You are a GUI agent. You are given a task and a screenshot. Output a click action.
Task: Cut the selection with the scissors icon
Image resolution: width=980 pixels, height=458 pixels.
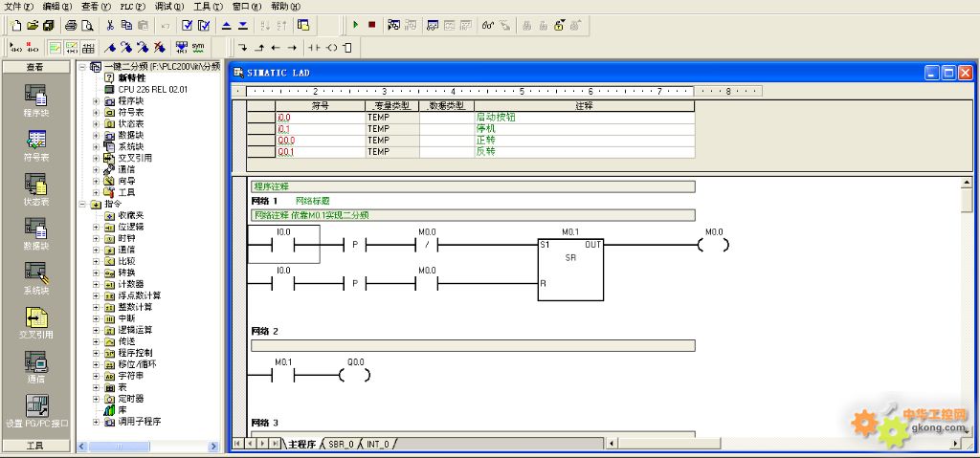[110, 26]
